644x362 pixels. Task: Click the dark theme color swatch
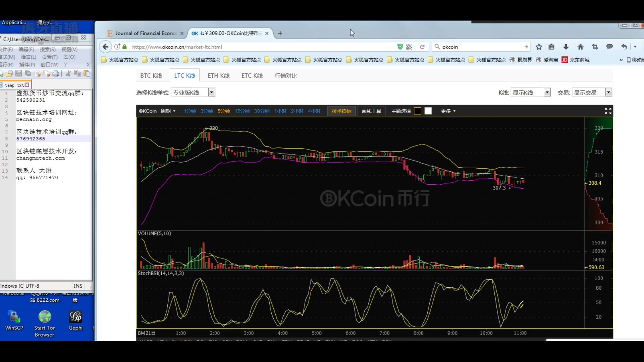417,111
